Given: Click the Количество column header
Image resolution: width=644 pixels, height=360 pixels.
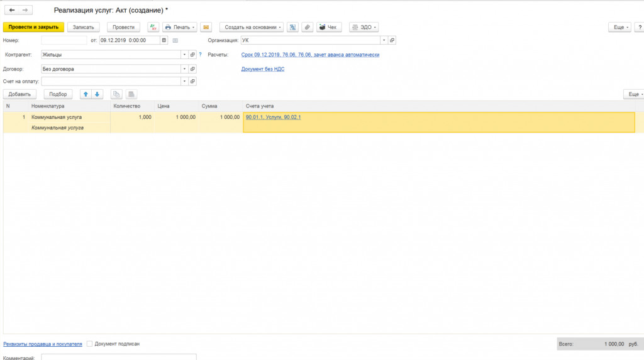Looking at the screenshot, I should [x=132, y=106].
